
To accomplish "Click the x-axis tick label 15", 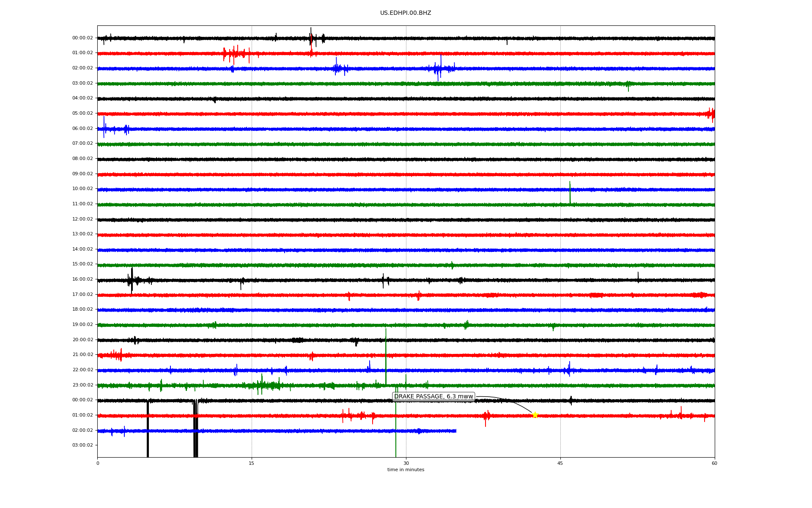I will click(x=252, y=464).
